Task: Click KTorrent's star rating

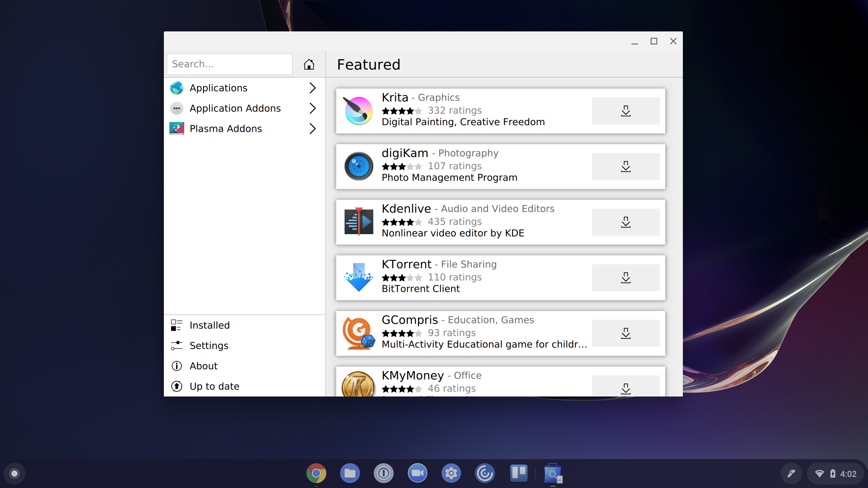Action: click(402, 277)
